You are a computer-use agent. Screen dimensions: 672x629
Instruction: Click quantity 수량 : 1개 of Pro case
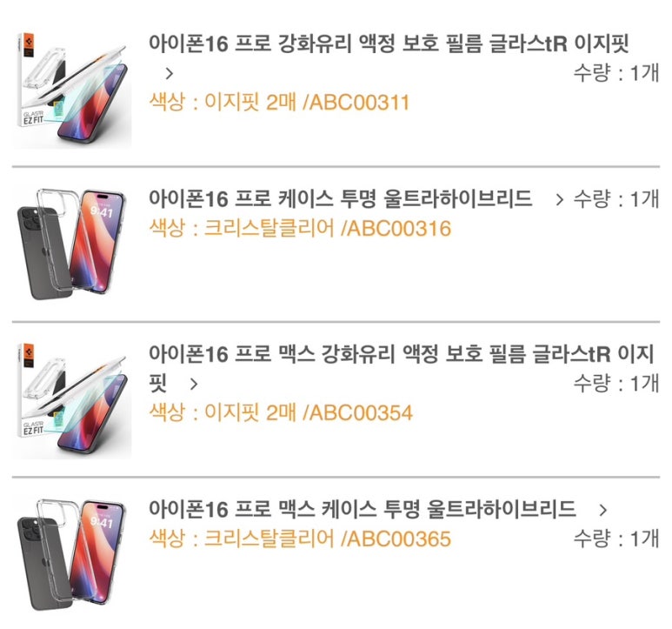tap(616, 199)
